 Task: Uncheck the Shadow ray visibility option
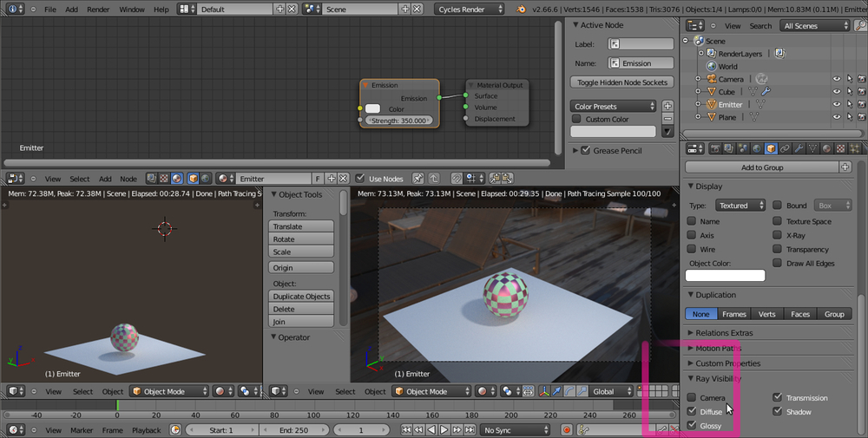pos(778,411)
